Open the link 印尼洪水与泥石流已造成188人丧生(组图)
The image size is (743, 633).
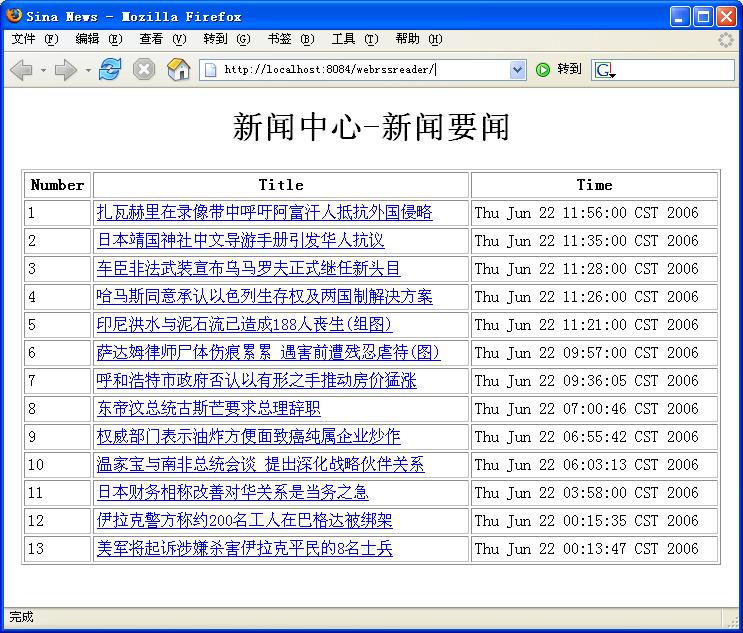coord(245,325)
